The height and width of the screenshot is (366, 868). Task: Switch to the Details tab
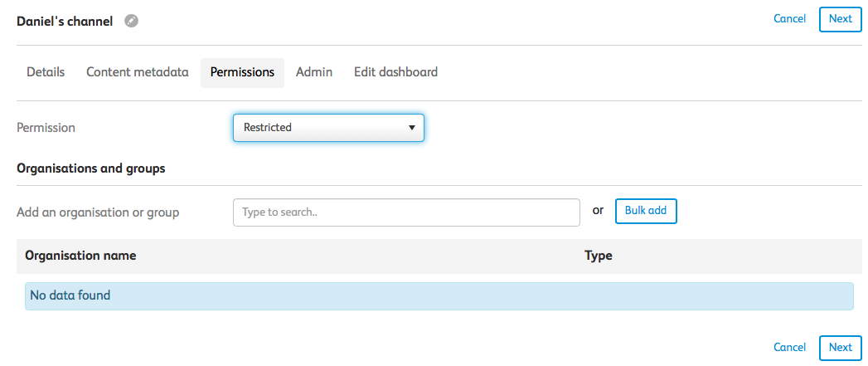(46, 72)
